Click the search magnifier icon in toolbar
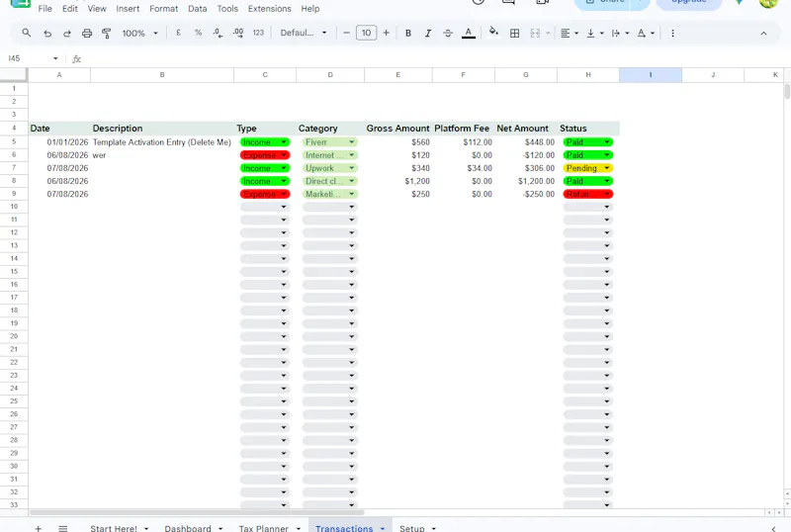This screenshot has width=791, height=532. (x=27, y=33)
